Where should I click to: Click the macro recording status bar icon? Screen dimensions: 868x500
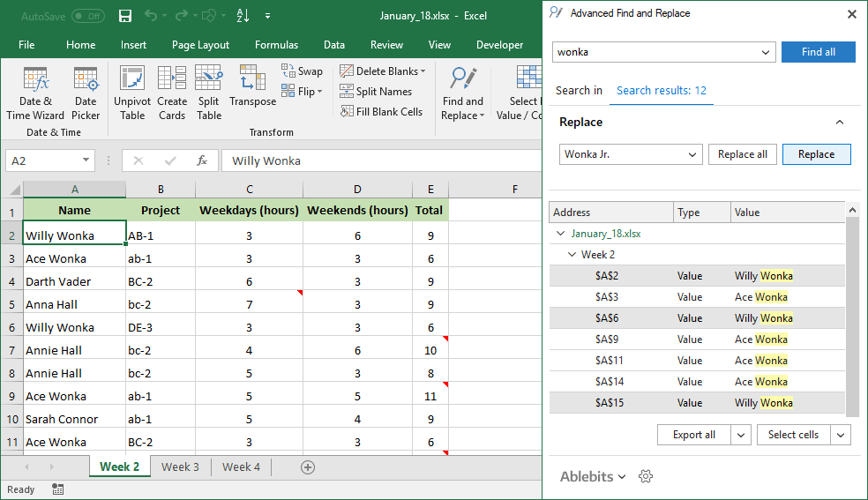pos(58,489)
